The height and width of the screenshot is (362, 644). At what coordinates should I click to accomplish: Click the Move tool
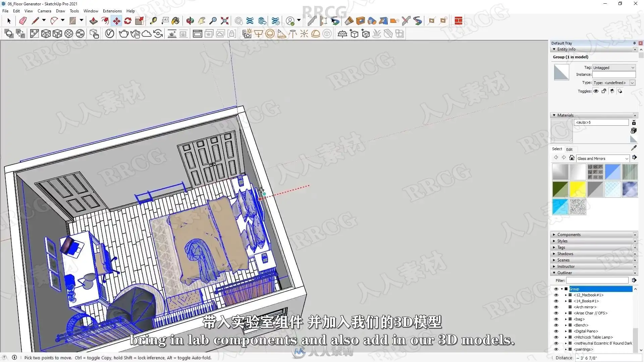[x=116, y=21]
